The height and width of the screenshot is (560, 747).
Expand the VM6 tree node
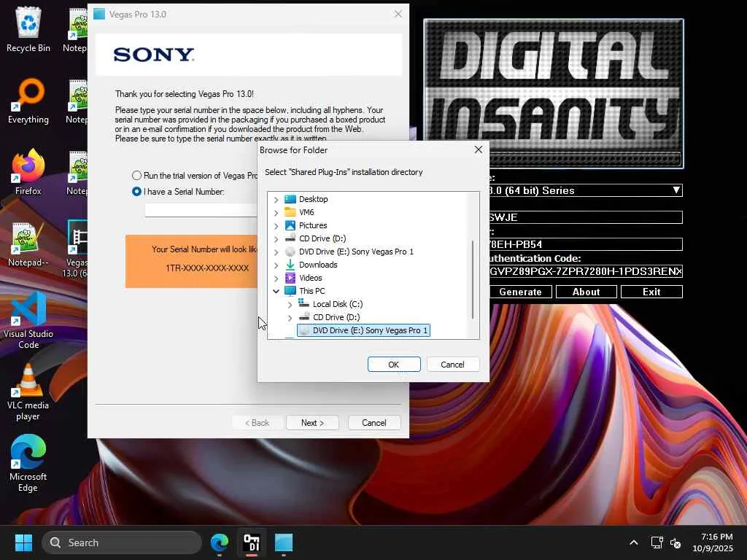click(x=276, y=212)
